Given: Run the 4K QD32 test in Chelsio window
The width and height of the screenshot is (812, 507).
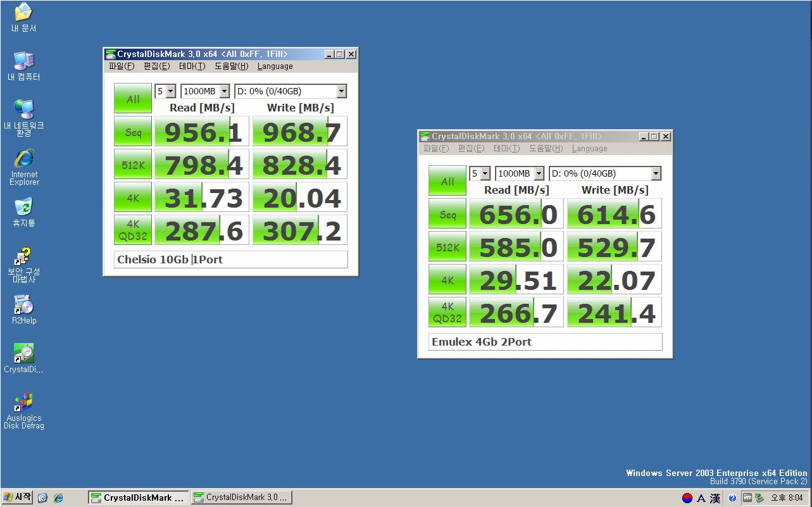Looking at the screenshot, I should 133,231.
